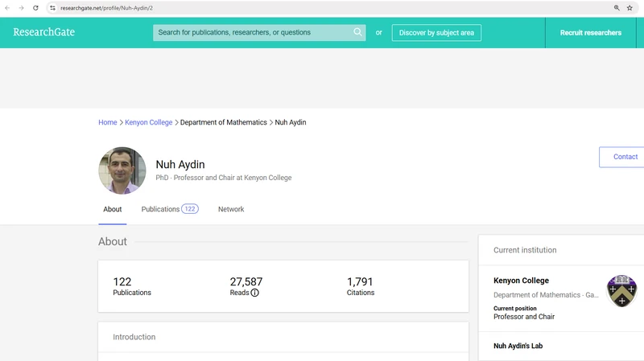The image size is (644, 361).
Task: Click the browser forward arrow
Action: [x=22, y=7]
